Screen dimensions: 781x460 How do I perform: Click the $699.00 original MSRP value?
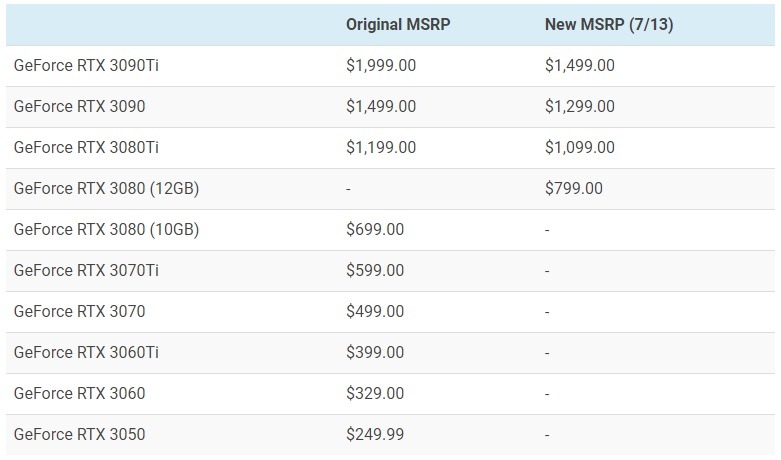point(375,230)
